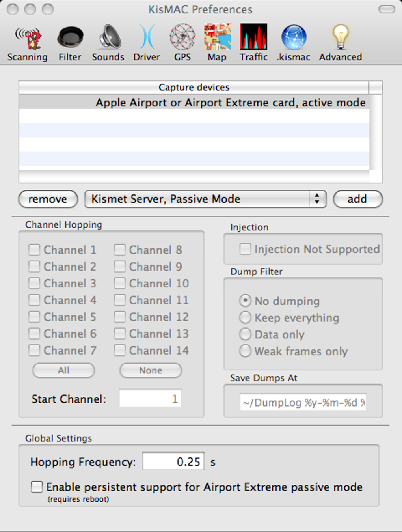Open the Sounds preferences pane
Viewport: 402px width, 532px height.
click(108, 43)
